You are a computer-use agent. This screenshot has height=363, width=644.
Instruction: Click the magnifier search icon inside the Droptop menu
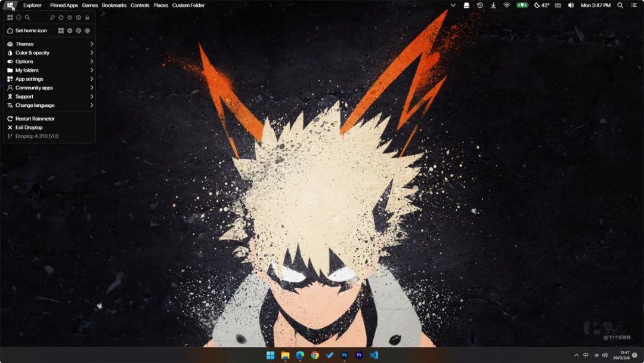pyautogui.click(x=27, y=18)
